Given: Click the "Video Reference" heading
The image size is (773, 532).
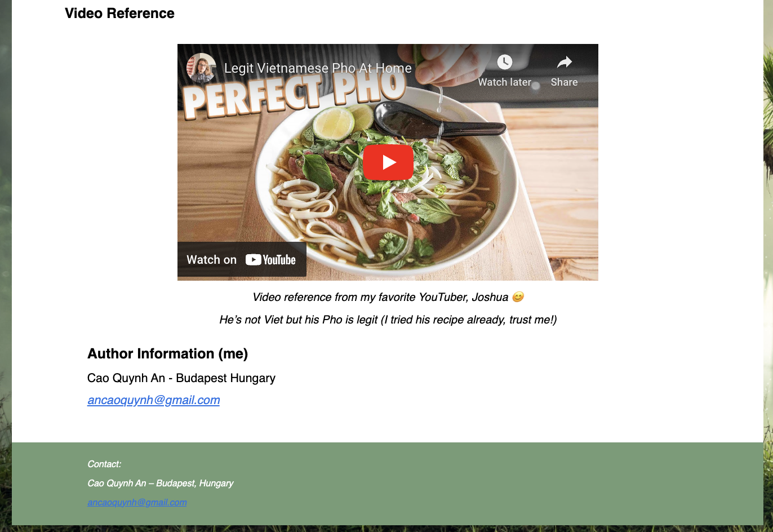Looking at the screenshot, I should (x=119, y=14).
